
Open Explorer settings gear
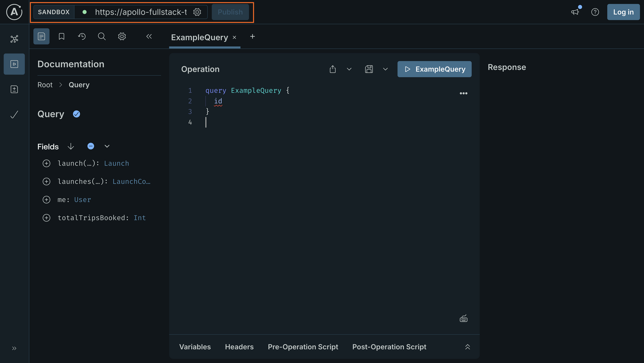122,36
